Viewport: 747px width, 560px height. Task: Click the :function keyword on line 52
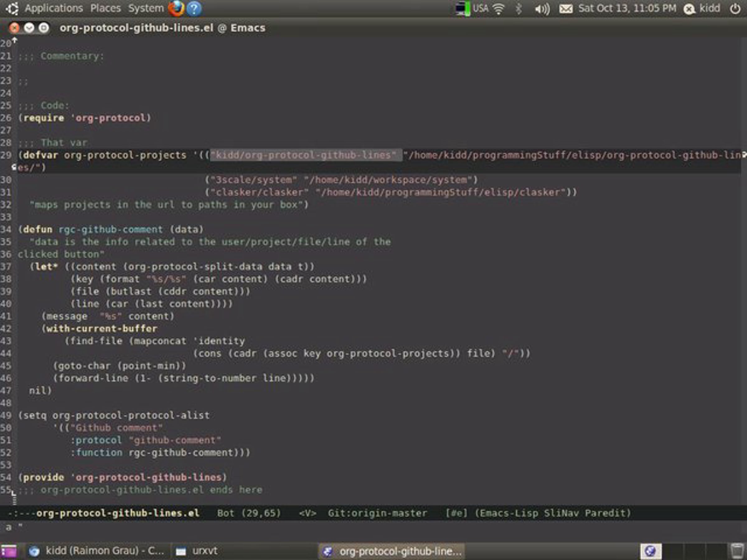coord(96,453)
